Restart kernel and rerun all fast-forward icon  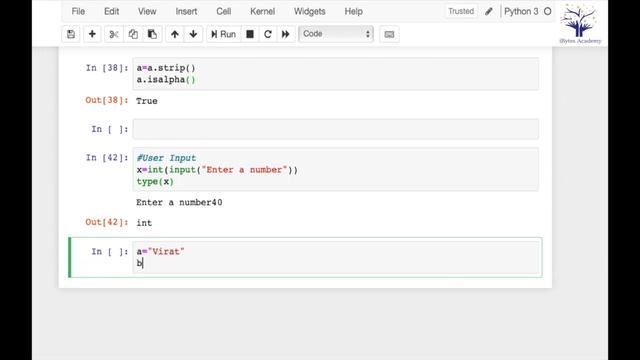point(286,34)
